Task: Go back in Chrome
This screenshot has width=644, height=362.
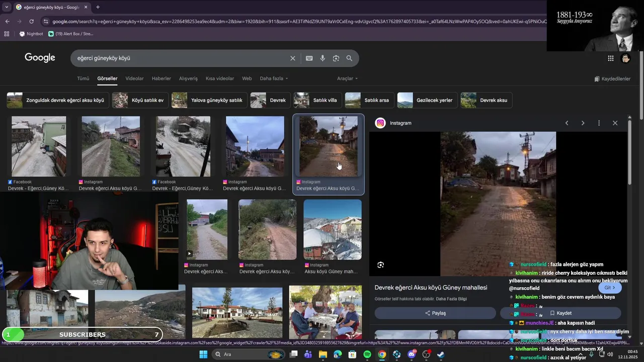Action: (7, 22)
